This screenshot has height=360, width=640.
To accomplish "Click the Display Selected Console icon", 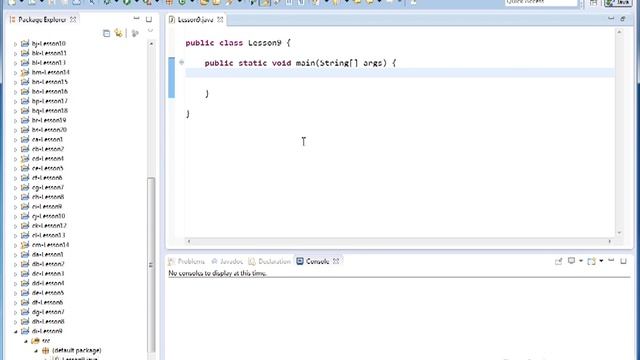I will click(x=571, y=261).
